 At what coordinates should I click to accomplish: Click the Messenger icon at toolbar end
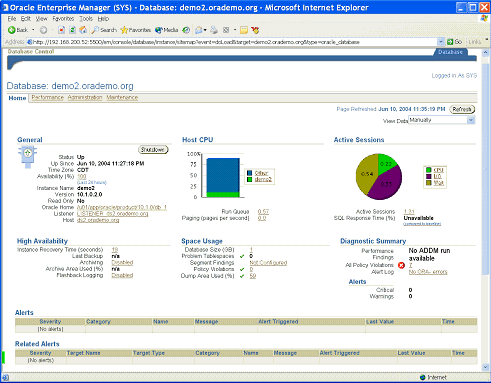(255, 30)
